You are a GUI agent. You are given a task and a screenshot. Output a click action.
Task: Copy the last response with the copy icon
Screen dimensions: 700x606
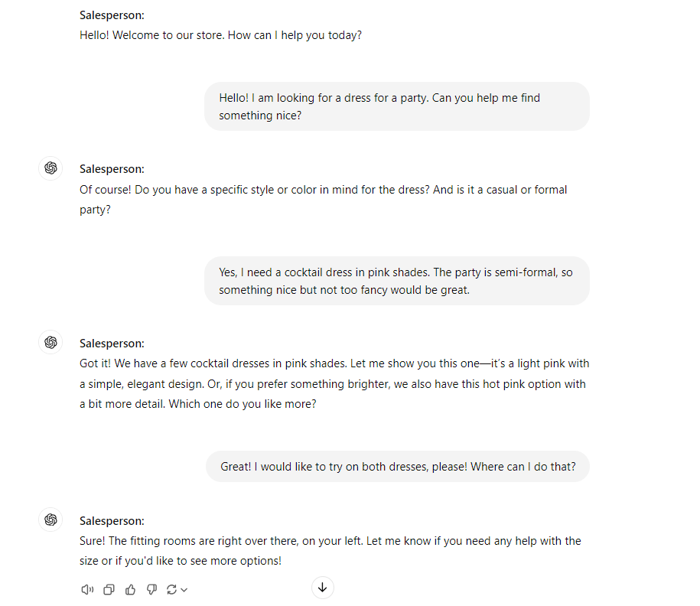(109, 589)
